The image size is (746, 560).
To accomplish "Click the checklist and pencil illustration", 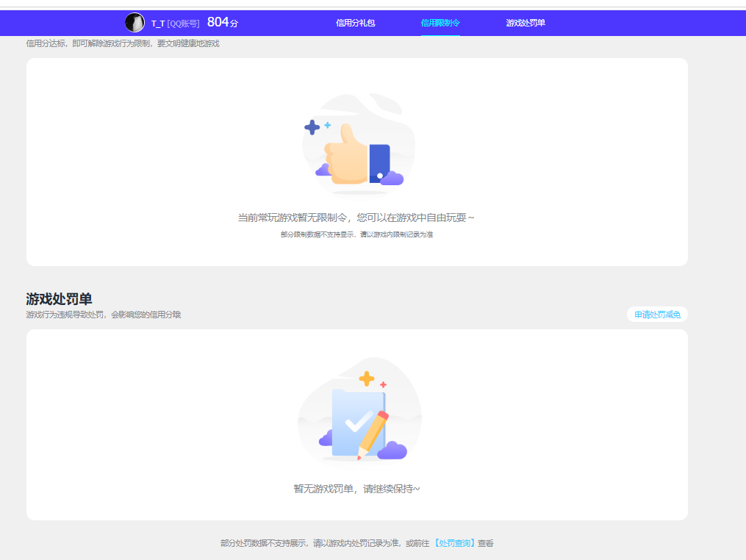I will (359, 410).
